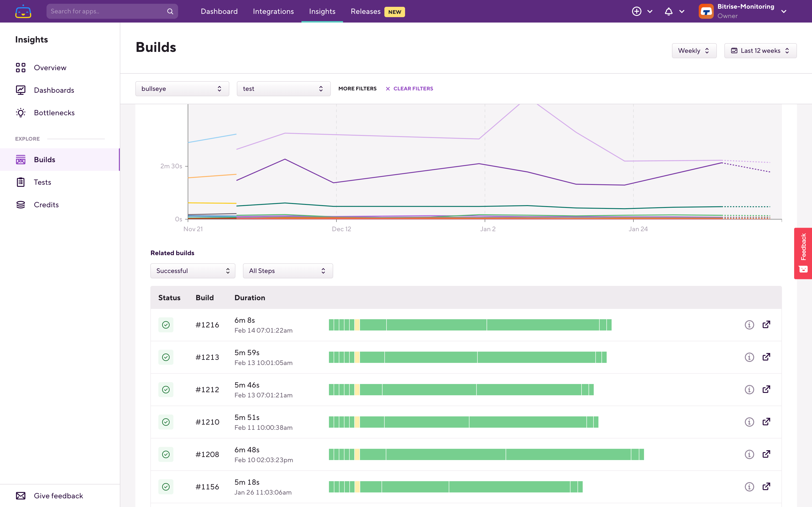Show info for build #1213
This screenshot has height=507, width=812.
(x=749, y=357)
